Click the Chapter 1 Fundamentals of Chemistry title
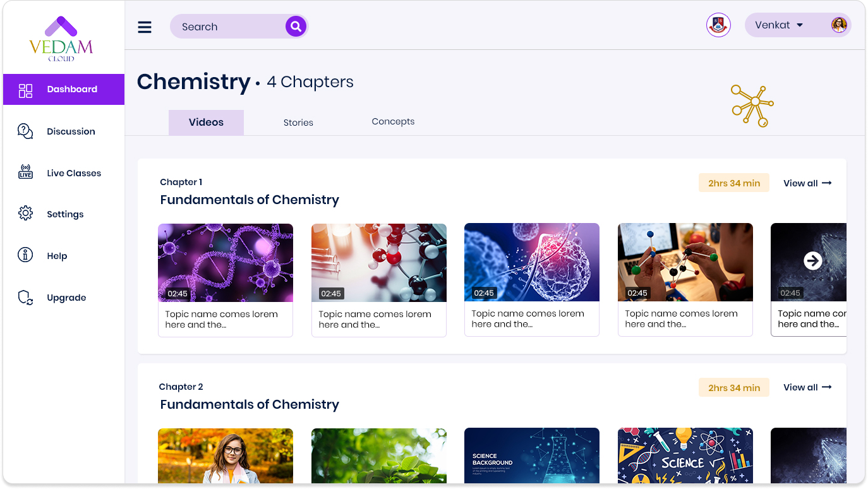868x489 pixels. [x=250, y=200]
